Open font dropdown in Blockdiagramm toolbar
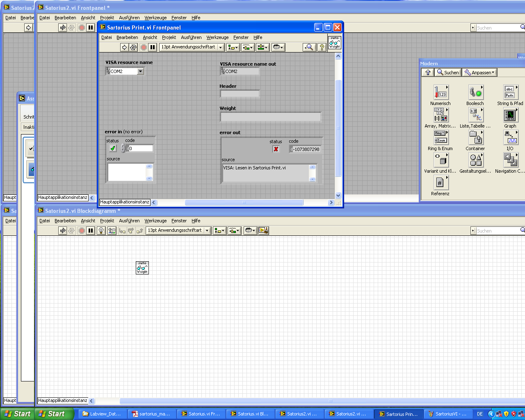 207,231
